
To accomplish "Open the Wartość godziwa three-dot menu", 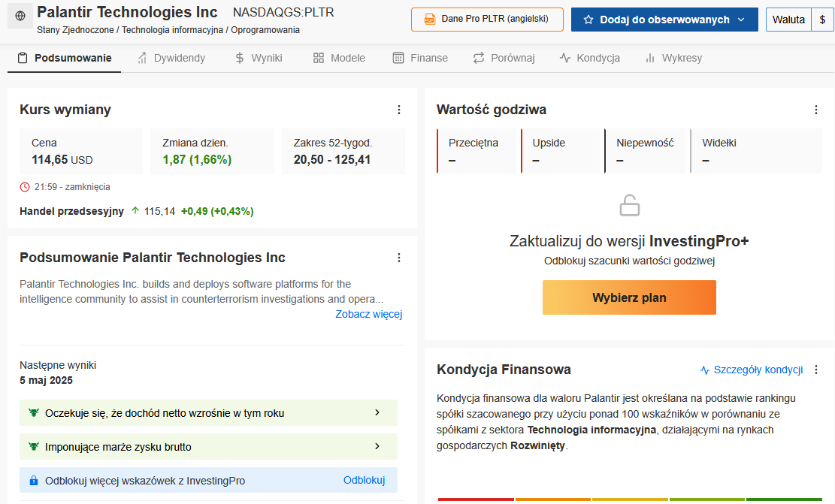I will coord(816,110).
